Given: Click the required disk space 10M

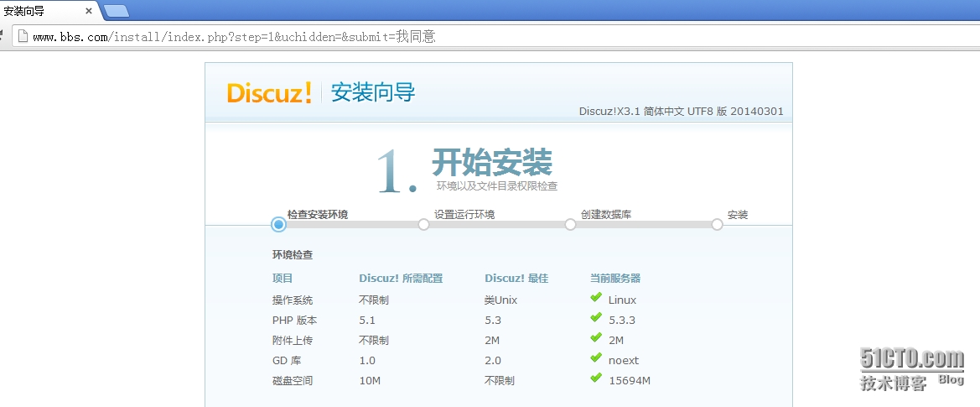Looking at the screenshot, I should (370, 380).
